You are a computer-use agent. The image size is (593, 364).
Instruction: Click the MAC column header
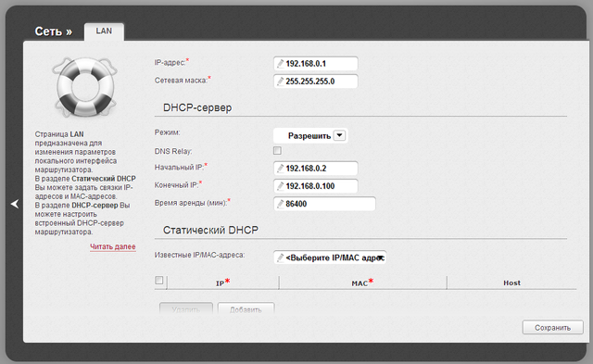(362, 282)
